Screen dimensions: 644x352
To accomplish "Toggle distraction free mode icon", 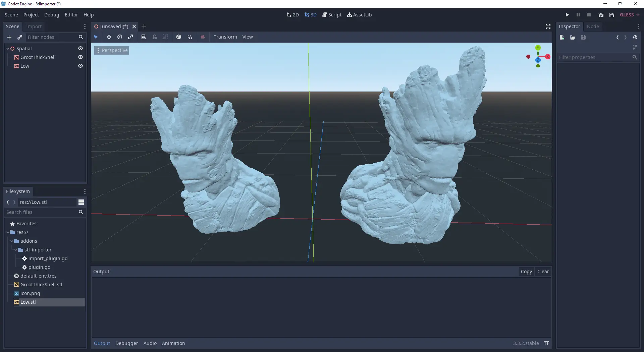I will coord(548,26).
